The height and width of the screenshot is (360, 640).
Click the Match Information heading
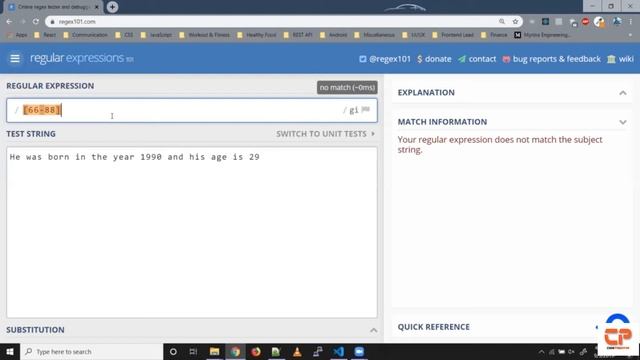pos(442,122)
